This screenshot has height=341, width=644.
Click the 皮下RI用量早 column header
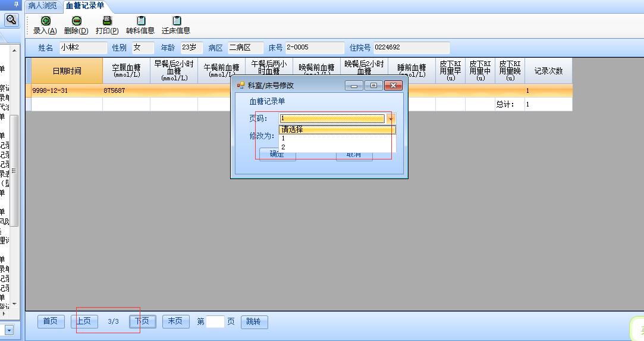pyautogui.click(x=451, y=71)
